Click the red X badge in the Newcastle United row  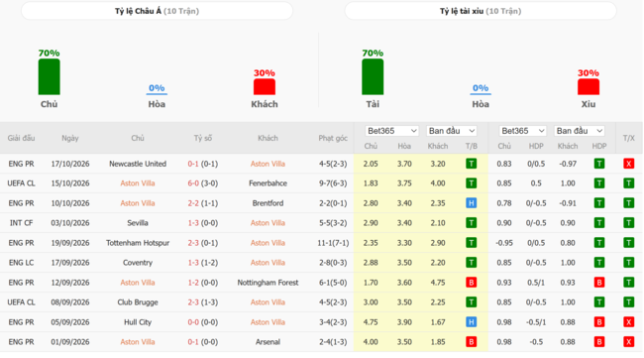[628, 164]
